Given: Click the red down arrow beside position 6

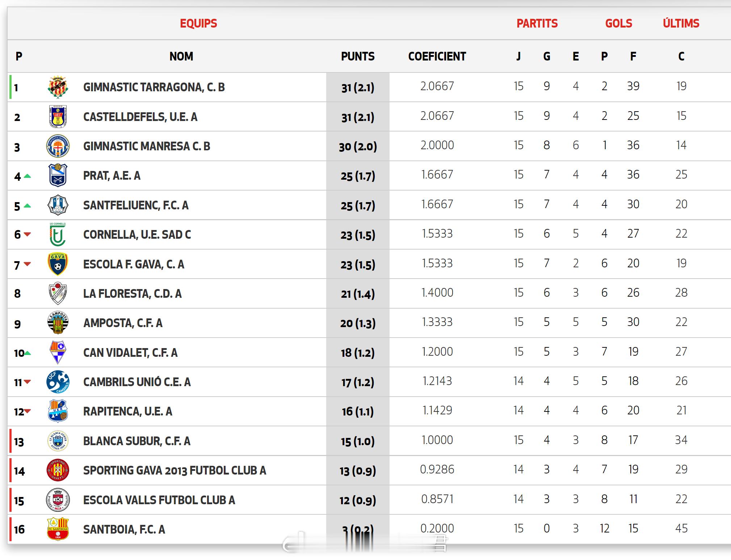Looking at the screenshot, I should [x=27, y=235].
